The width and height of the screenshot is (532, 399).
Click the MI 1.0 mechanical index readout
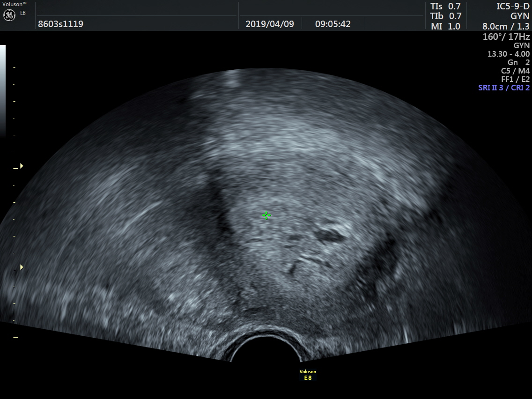tap(445, 27)
